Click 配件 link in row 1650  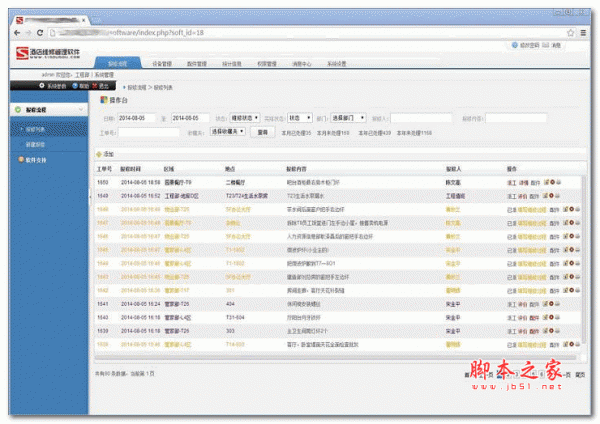tap(535, 183)
